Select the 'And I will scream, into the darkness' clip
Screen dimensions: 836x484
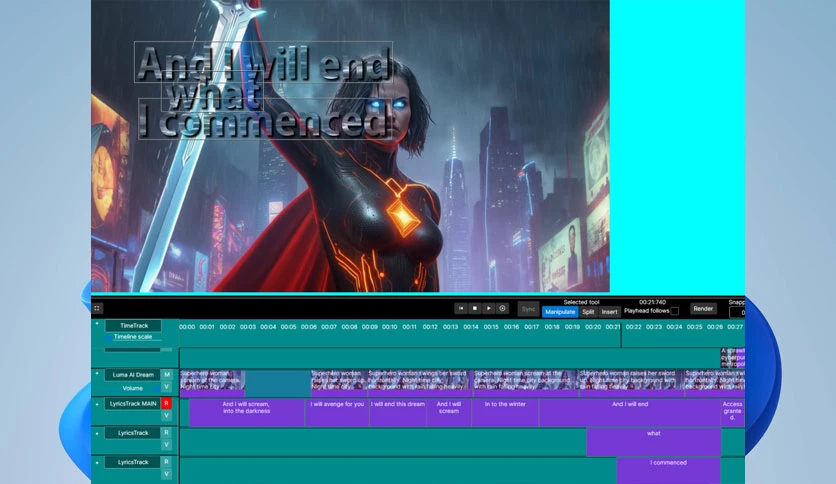[246, 413]
